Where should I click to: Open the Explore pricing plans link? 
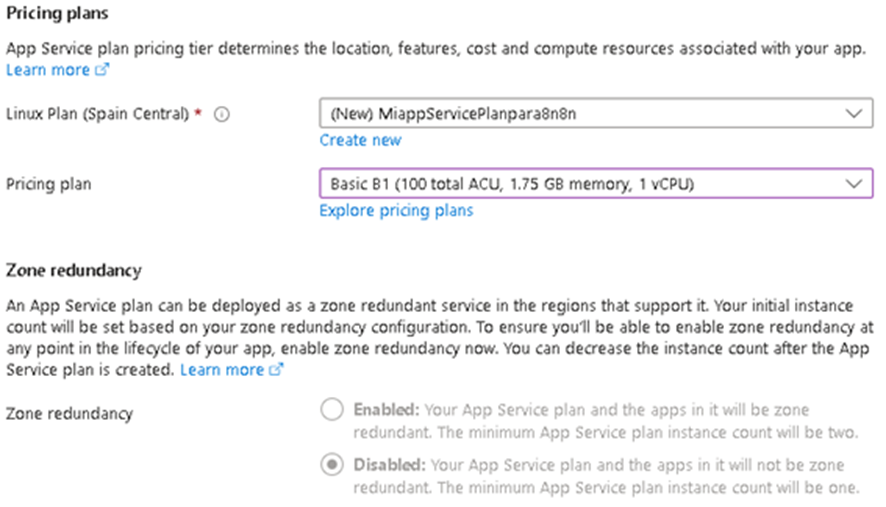tap(396, 211)
